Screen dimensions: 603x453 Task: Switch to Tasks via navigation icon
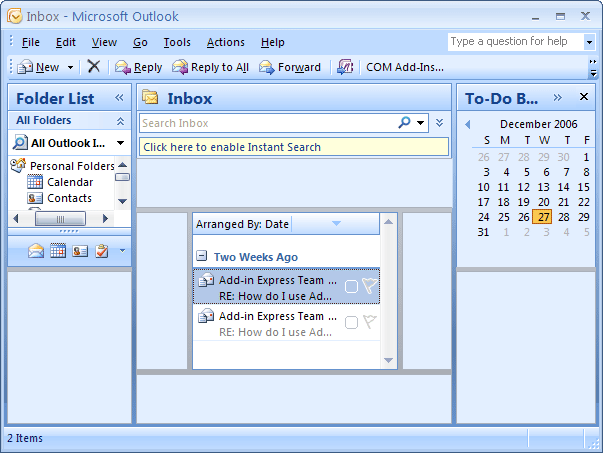pyautogui.click(x=102, y=251)
